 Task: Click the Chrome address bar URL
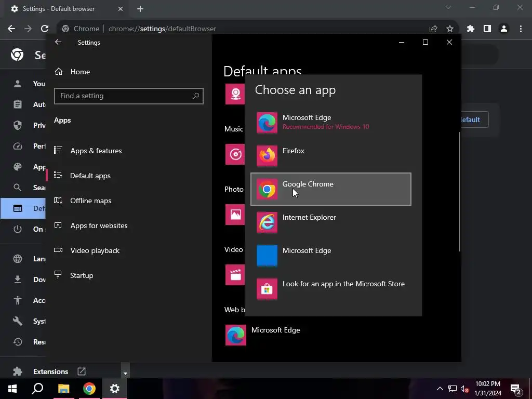tap(162, 29)
